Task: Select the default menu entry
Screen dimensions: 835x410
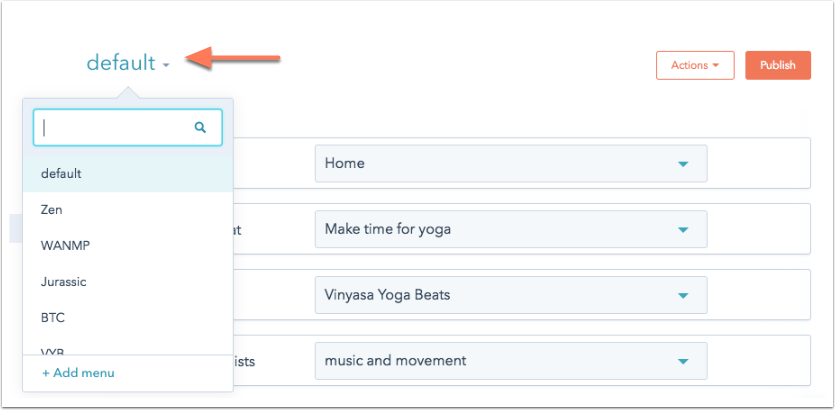Action: point(128,174)
